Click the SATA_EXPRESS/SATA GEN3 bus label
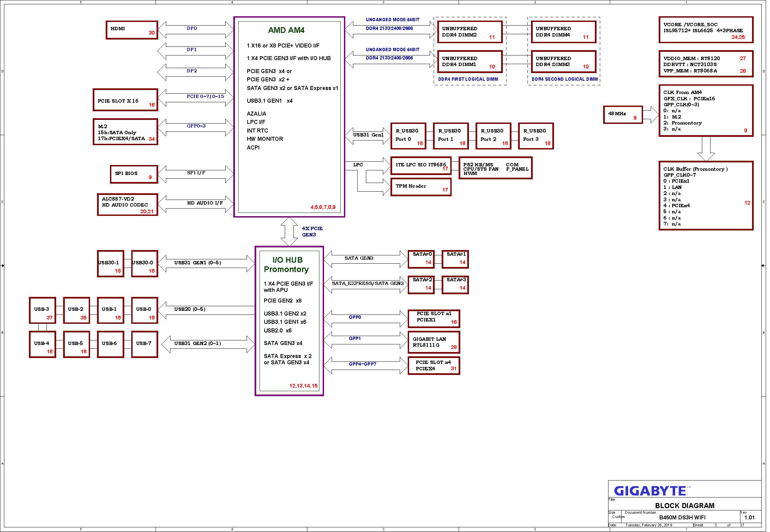The height and width of the screenshot is (532, 770). pos(368,284)
